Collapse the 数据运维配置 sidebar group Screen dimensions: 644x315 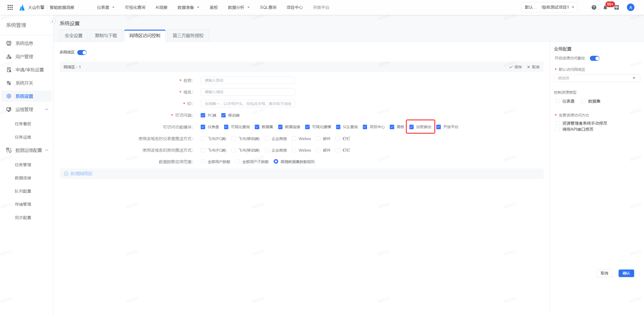47,150
